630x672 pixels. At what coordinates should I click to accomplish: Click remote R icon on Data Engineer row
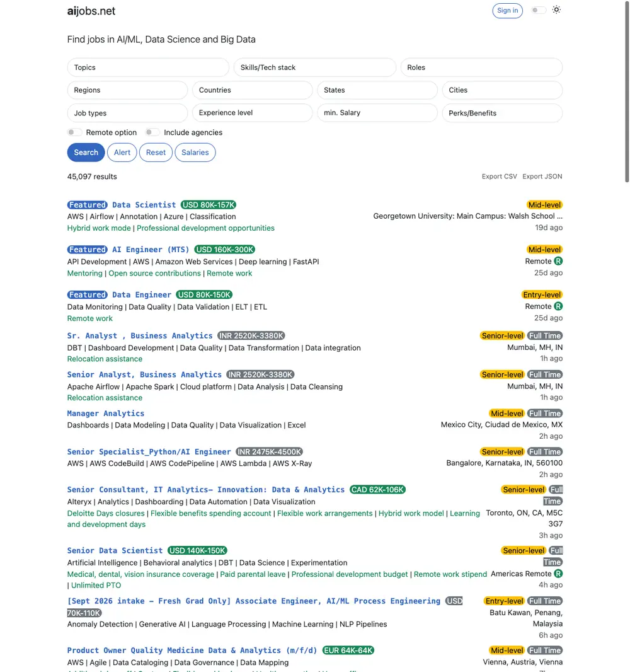(x=558, y=306)
